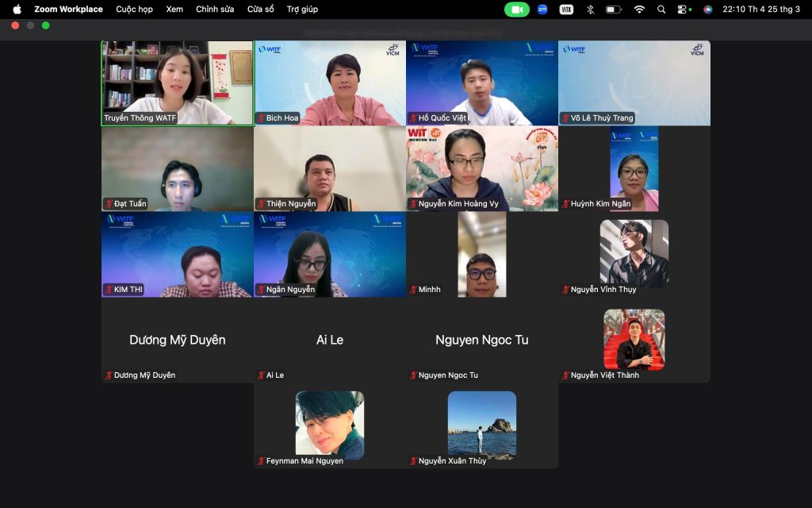Screen dimensions: 812x508
Task: Open the Apple menu
Action: (x=17, y=10)
